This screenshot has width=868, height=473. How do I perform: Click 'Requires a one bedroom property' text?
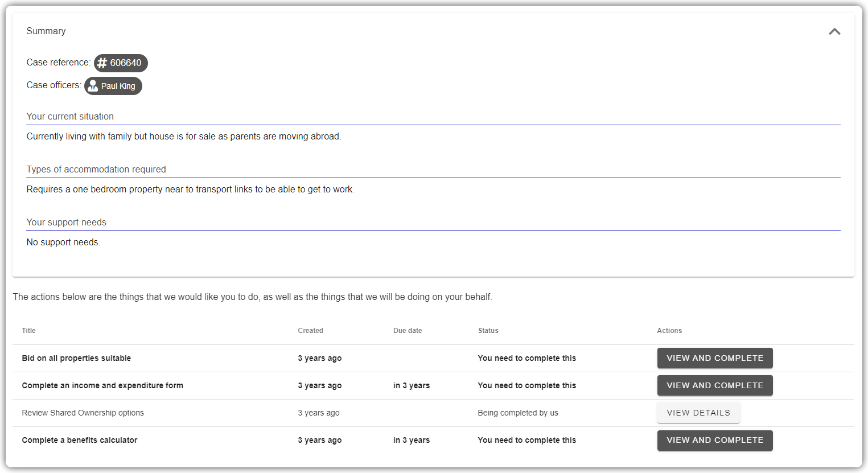[x=191, y=190]
